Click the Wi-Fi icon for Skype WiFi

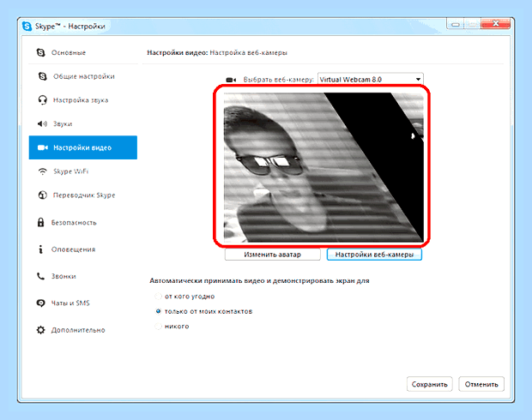coord(42,171)
